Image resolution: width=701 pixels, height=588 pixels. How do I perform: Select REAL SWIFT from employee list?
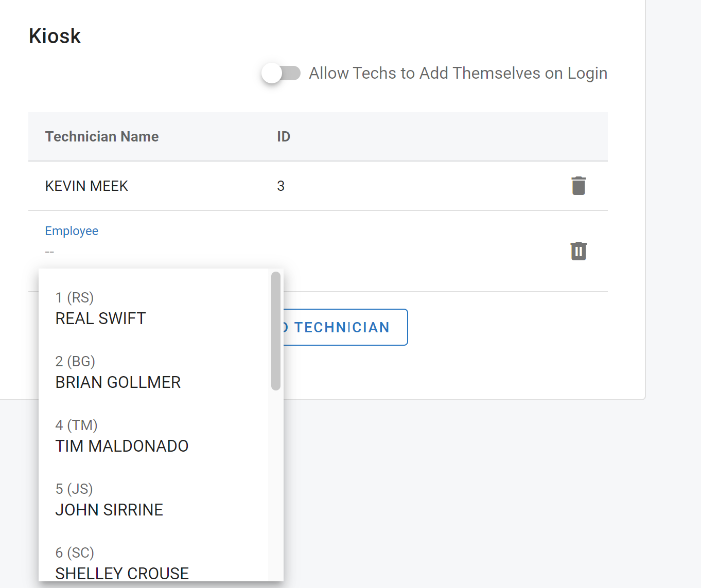click(101, 318)
